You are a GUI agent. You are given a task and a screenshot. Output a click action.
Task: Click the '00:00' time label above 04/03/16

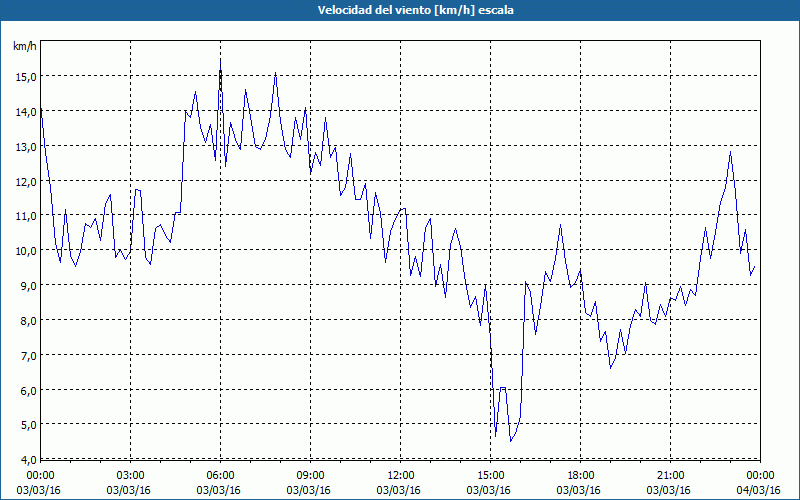[760, 476]
